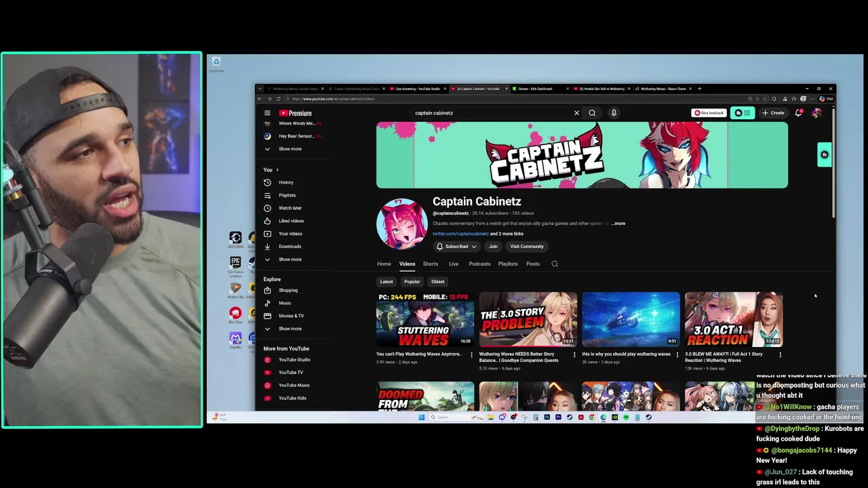
Task: Switch to the Live streaming YouTube Studio browser tab
Action: point(416,89)
